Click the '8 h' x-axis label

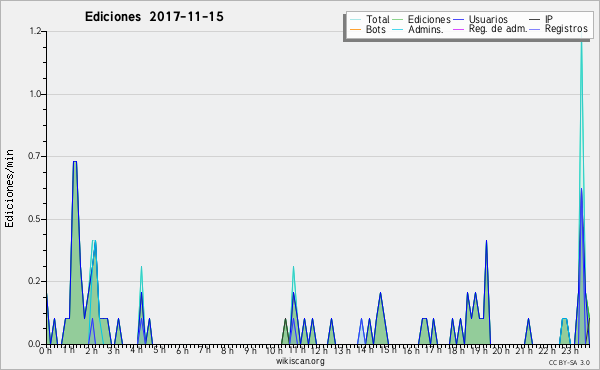[227, 350]
